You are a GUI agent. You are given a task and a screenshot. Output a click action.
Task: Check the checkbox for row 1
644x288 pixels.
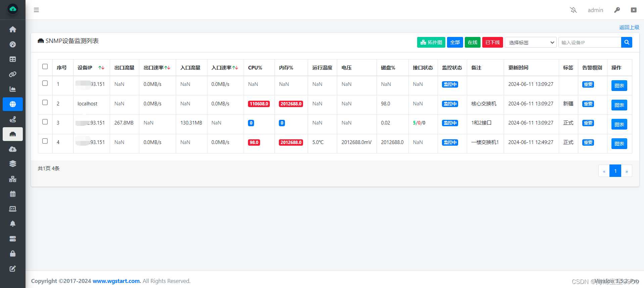tap(45, 83)
